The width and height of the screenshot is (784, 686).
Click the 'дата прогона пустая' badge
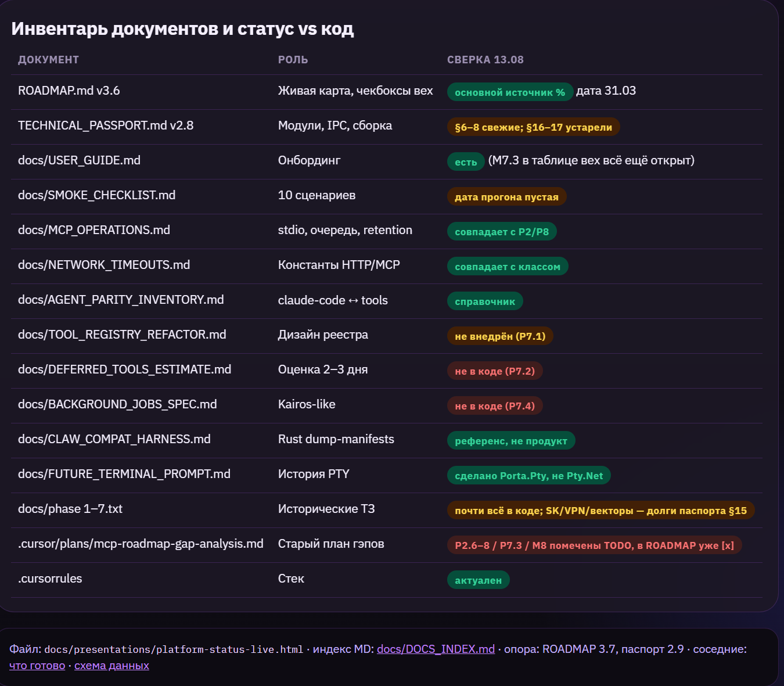pyautogui.click(x=506, y=196)
